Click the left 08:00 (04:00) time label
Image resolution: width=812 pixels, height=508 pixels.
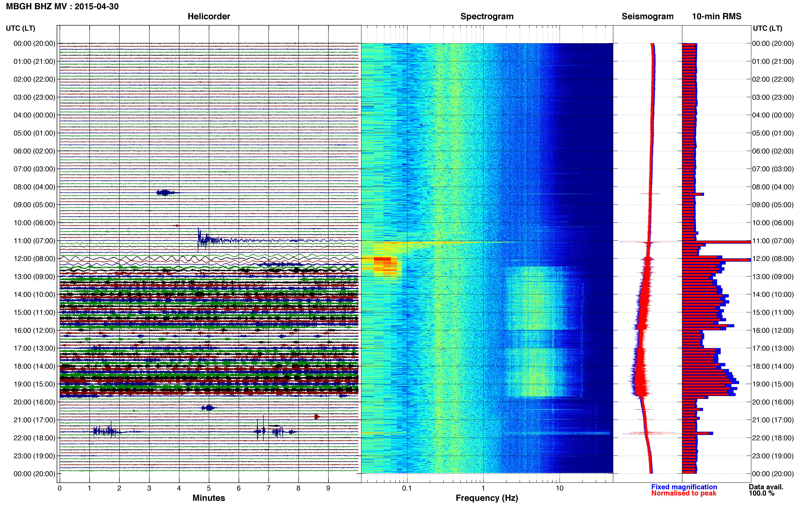click(34, 187)
